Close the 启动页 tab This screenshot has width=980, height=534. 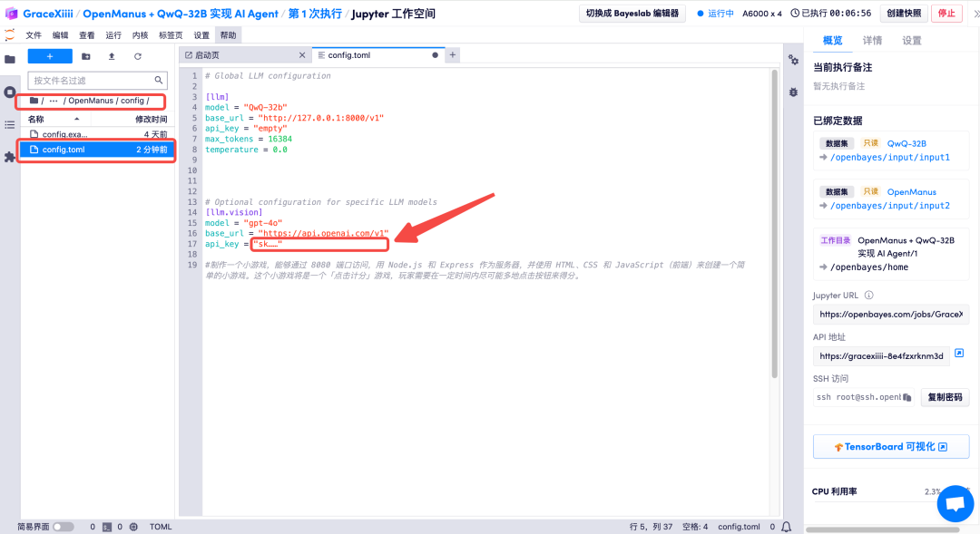[x=302, y=55]
